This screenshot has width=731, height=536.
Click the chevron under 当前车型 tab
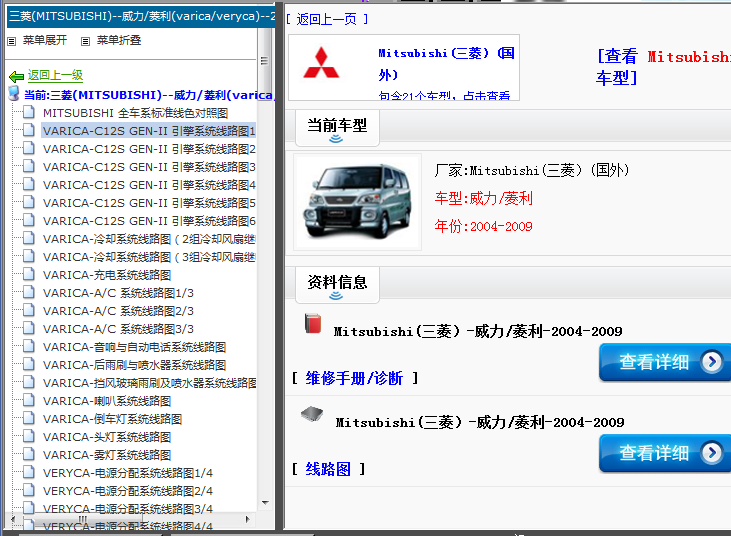point(336,139)
